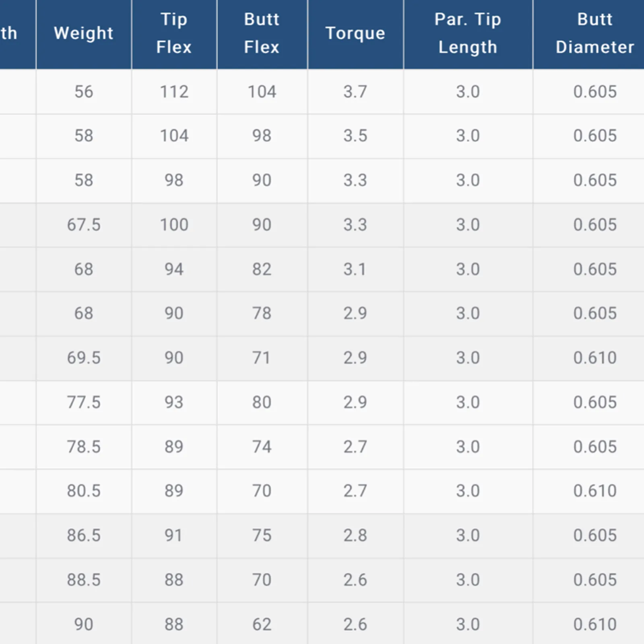Select the Torque cell showing 3.1

click(x=355, y=269)
